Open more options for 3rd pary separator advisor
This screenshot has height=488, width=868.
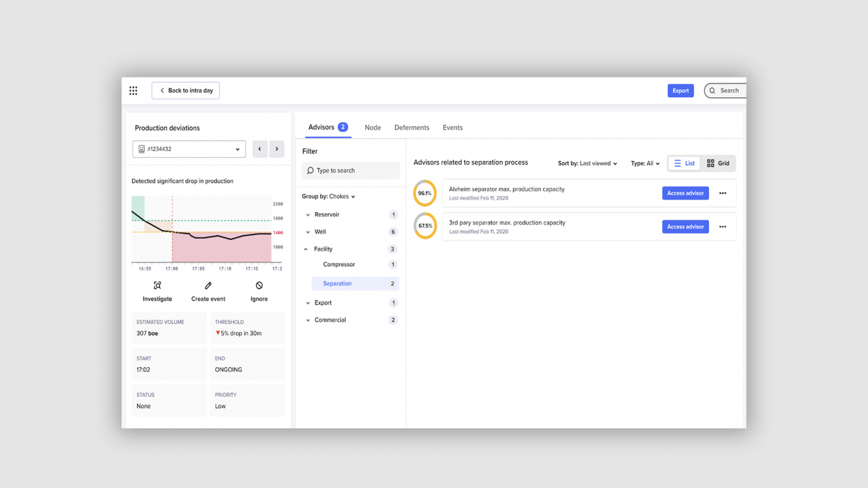tap(723, 227)
